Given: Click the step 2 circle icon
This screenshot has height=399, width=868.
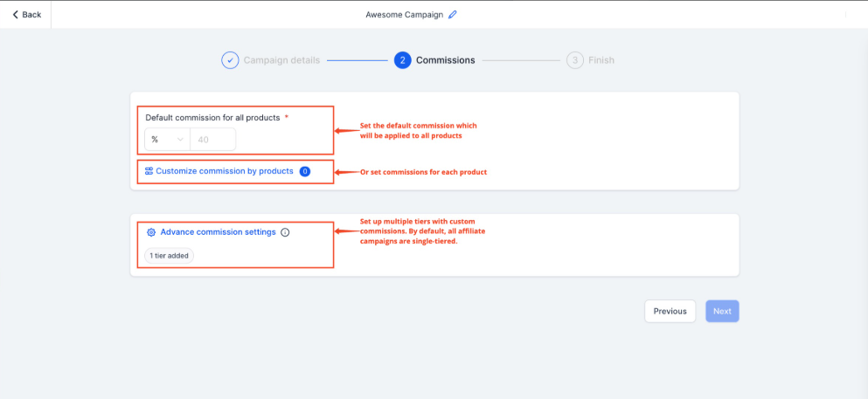Looking at the screenshot, I should coord(402,60).
